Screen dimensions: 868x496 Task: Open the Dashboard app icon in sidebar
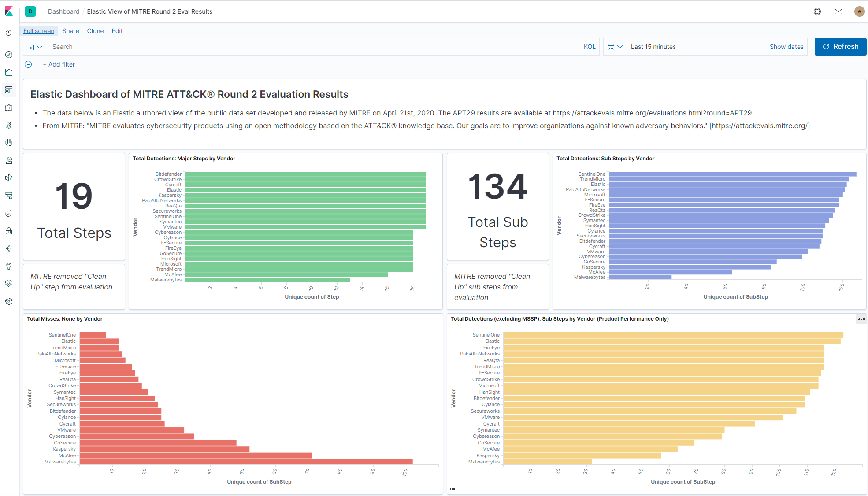point(9,90)
